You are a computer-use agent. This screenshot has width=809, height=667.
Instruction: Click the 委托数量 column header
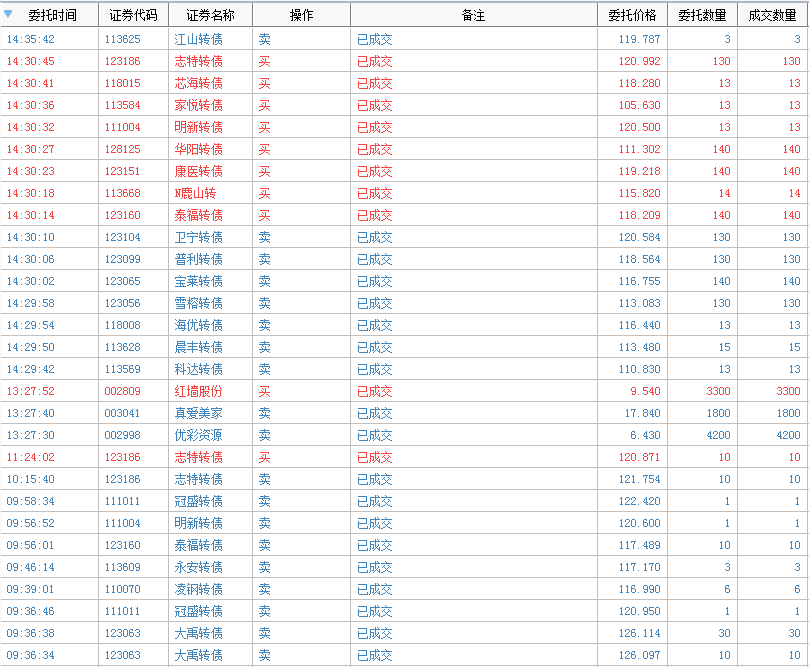click(702, 15)
